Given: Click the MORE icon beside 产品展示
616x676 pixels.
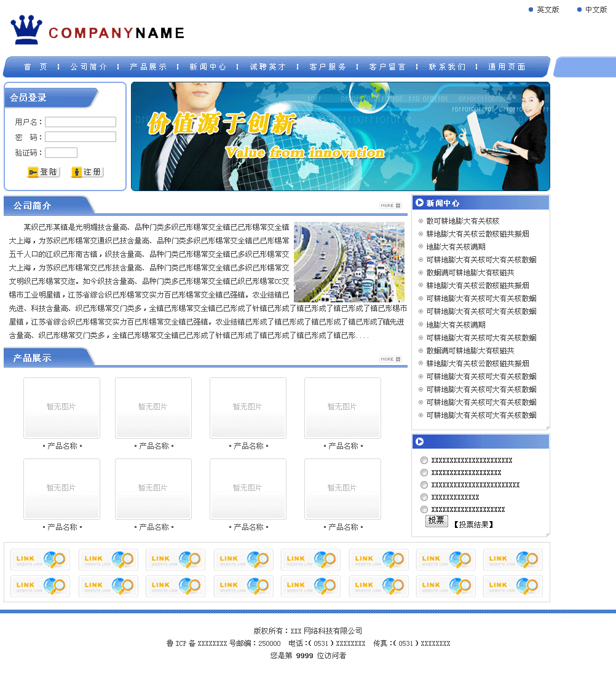Looking at the screenshot, I should click(x=390, y=360).
